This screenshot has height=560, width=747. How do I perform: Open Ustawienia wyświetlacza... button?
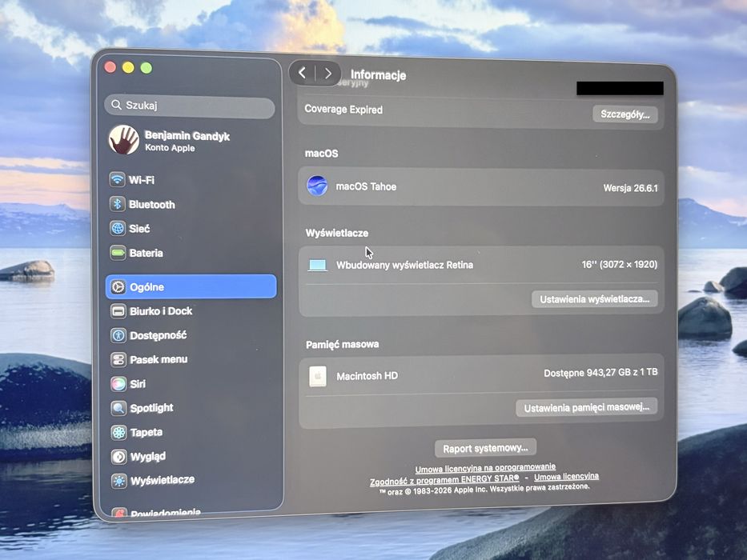click(x=595, y=299)
